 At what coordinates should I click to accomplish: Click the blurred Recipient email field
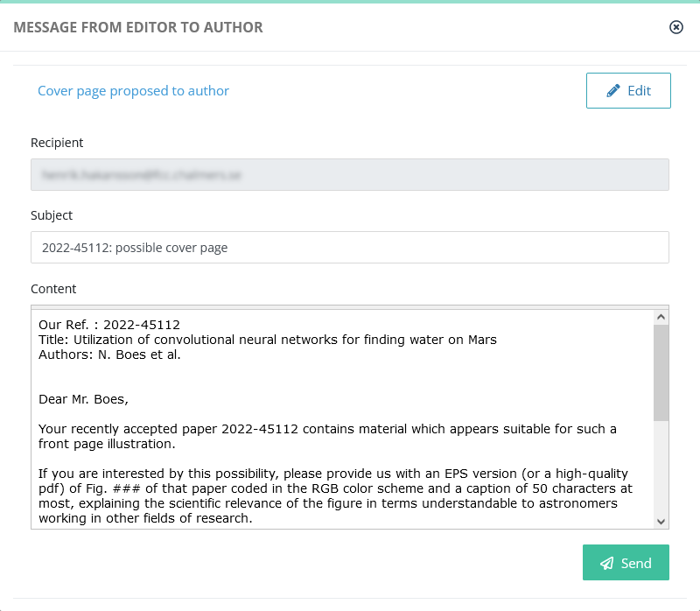[349, 175]
